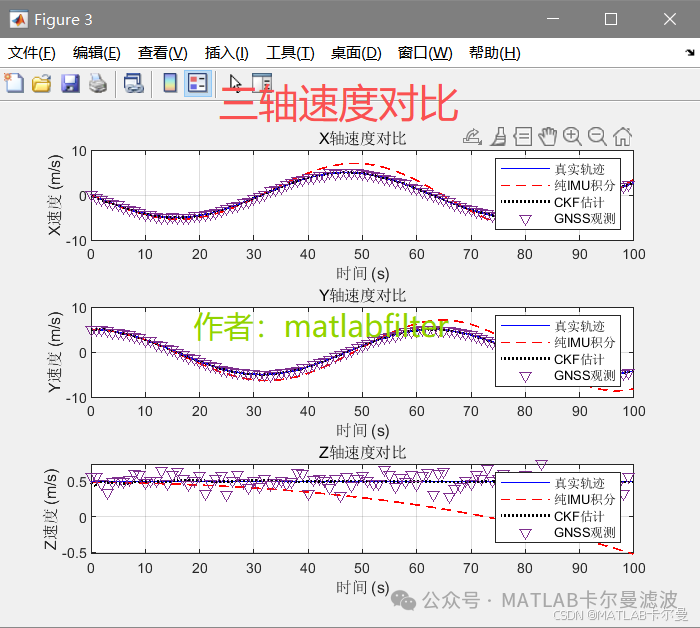Click 真实轨迹 in X-axis legend
Viewport: 700px width, 628px height.
click(x=579, y=169)
